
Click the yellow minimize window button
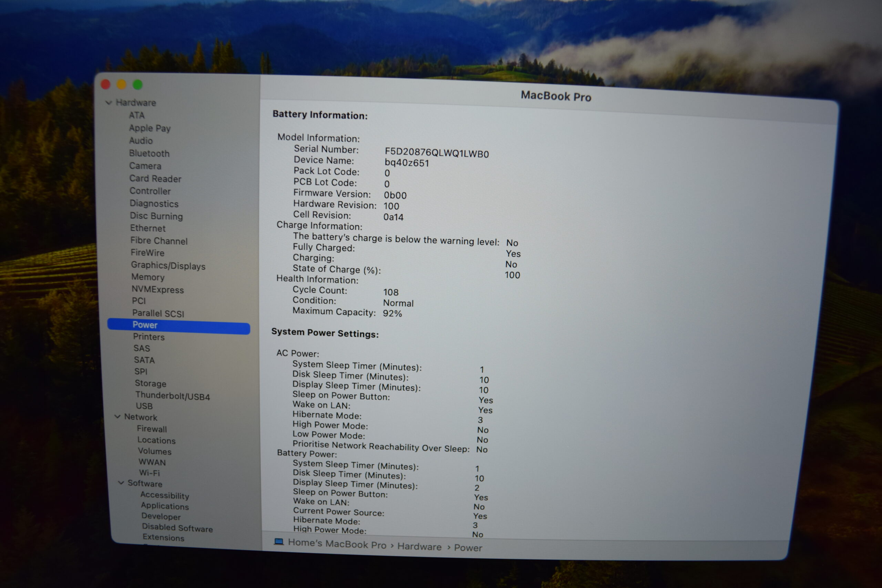[122, 84]
